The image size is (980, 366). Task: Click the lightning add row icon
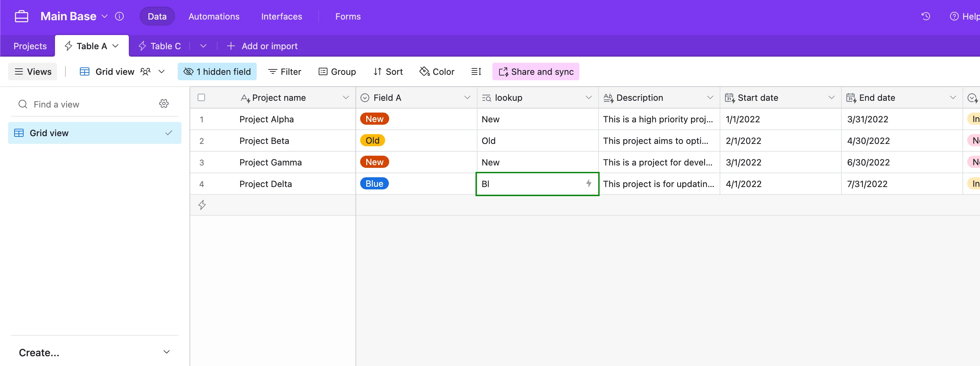click(202, 205)
